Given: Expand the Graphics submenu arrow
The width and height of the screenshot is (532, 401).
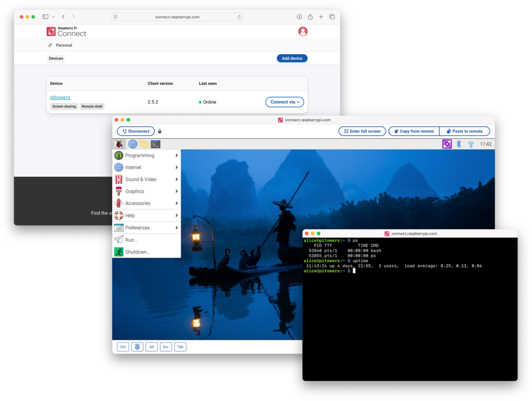Looking at the screenshot, I should pos(176,191).
